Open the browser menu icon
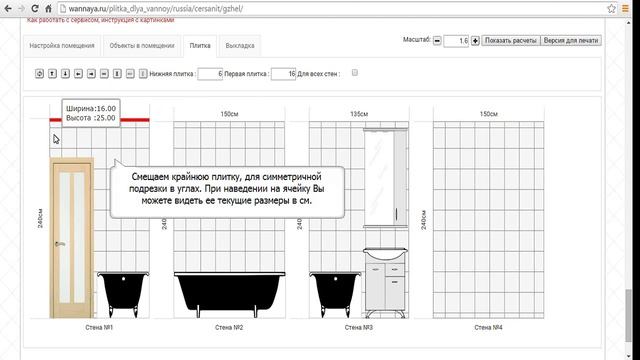 (x=625, y=8)
